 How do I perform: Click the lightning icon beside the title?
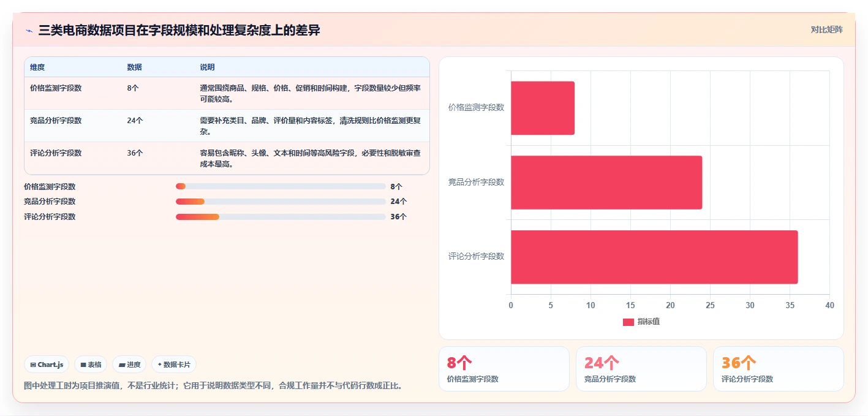29,30
